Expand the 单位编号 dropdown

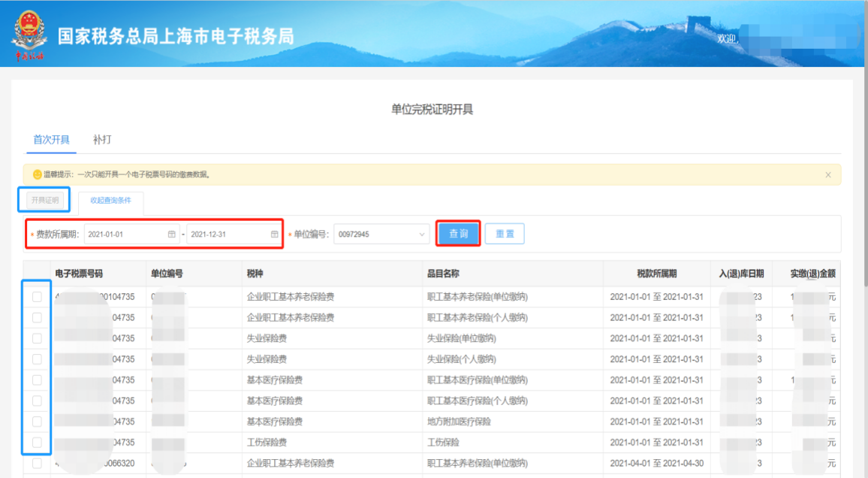(x=421, y=234)
